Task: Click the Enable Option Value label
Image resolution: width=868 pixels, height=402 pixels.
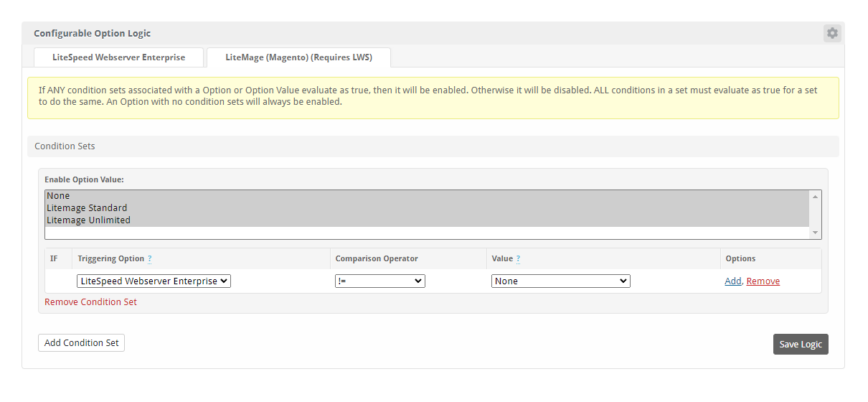Action: coord(84,179)
